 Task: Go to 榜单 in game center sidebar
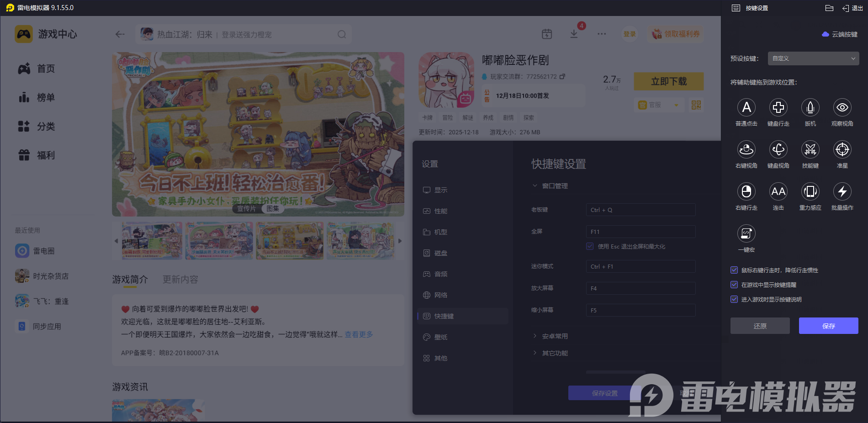coord(37,97)
